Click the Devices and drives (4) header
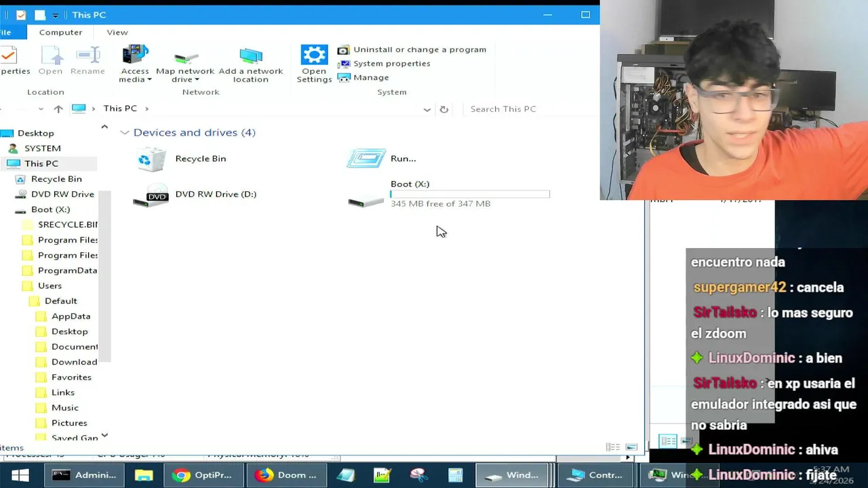The height and width of the screenshot is (488, 868). (x=194, y=132)
